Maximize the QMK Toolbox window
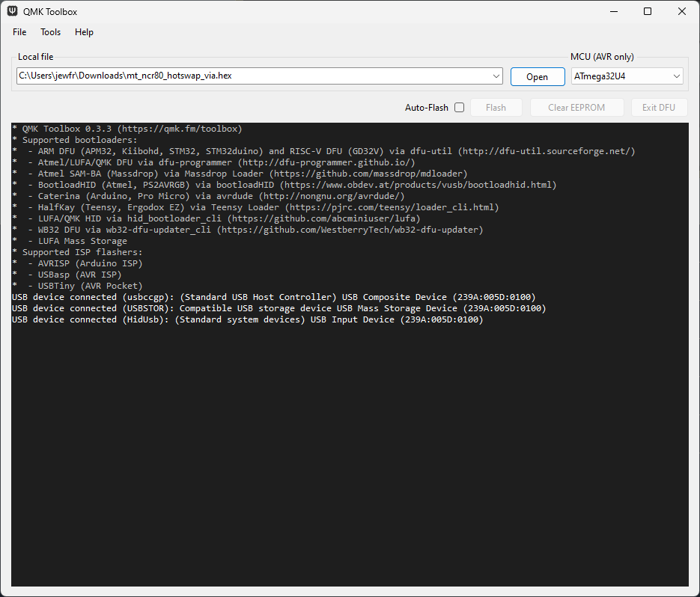The height and width of the screenshot is (597, 700). pos(648,12)
